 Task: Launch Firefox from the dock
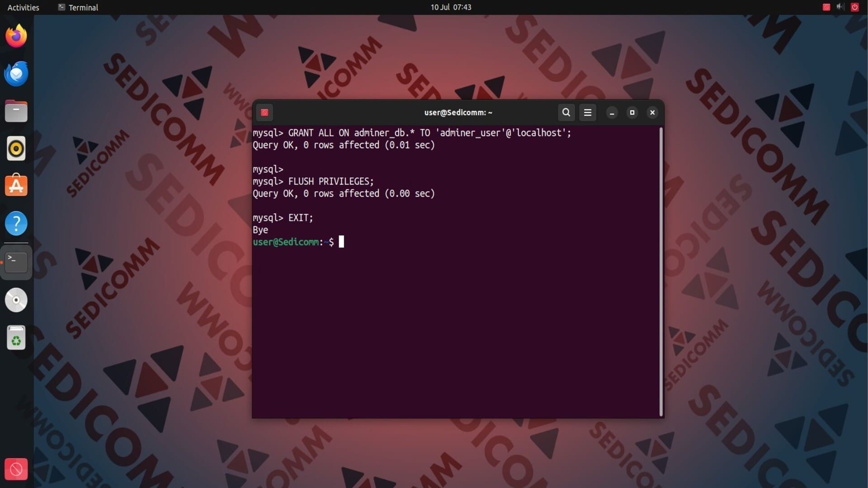[16, 36]
